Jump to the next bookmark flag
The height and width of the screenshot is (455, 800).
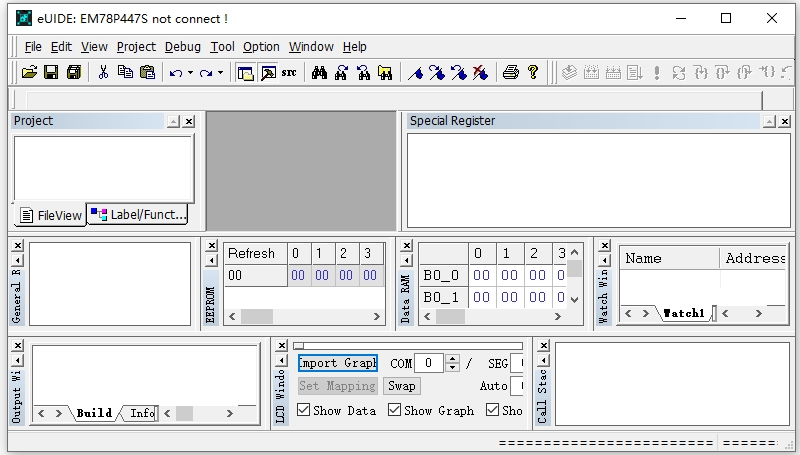tap(437, 73)
